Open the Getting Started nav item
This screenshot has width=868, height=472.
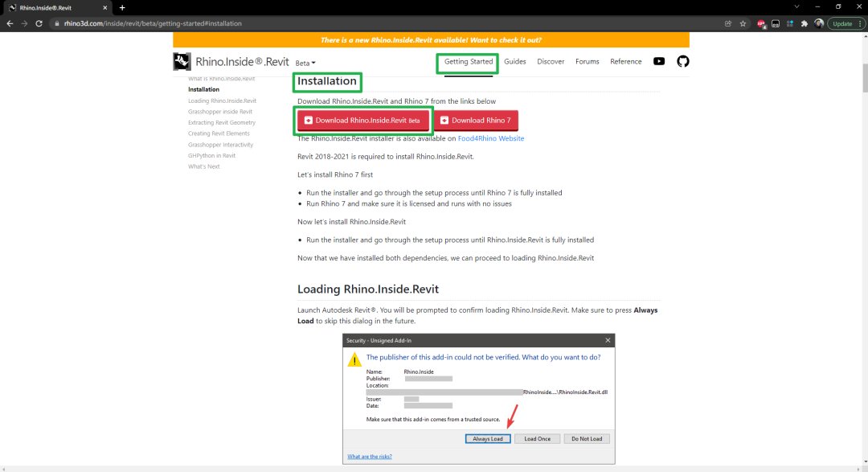tap(469, 61)
